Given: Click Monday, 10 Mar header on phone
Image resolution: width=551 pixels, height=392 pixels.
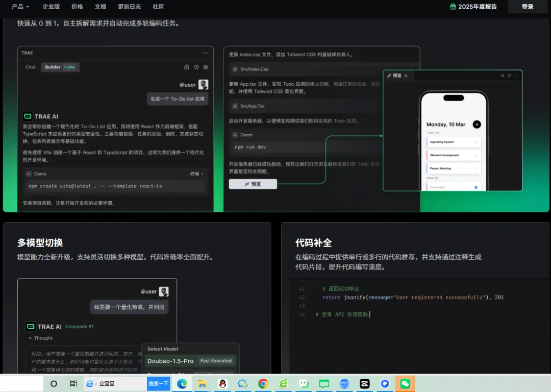Looking at the screenshot, I should point(445,125).
